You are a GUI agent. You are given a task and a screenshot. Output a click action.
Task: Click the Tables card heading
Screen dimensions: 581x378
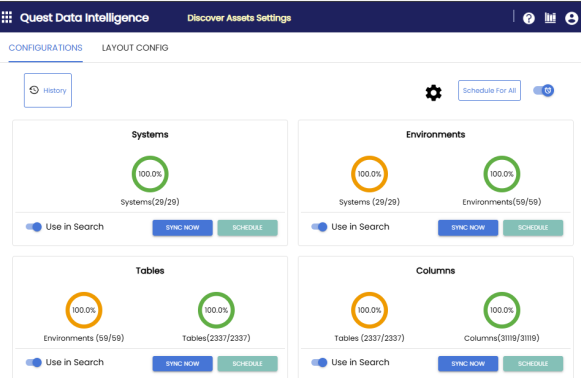(x=150, y=271)
